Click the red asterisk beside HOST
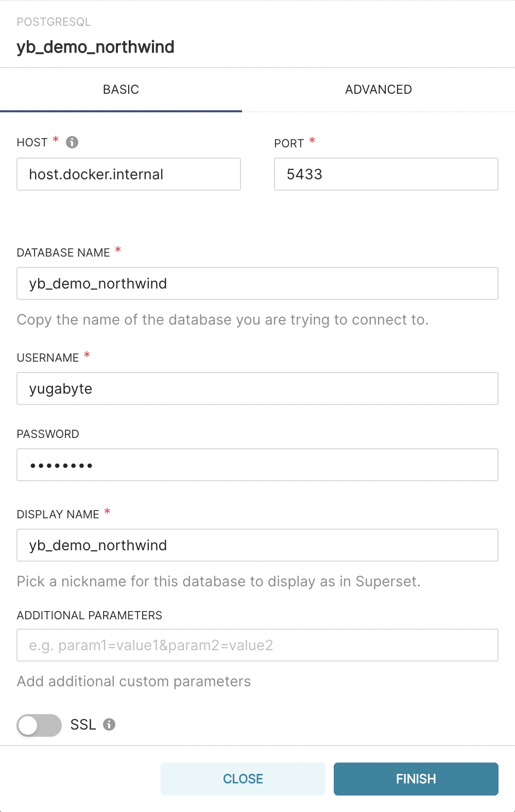Image resolution: width=515 pixels, height=812 pixels. pyautogui.click(x=55, y=139)
